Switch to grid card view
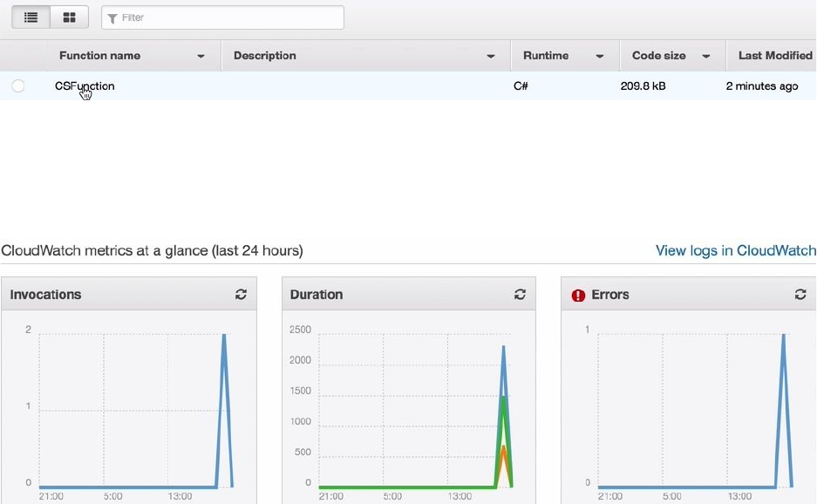The image size is (817, 504). pos(69,17)
